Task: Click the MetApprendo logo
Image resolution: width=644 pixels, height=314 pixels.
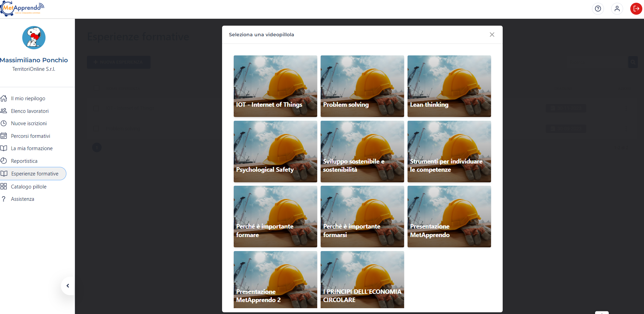Action: [x=23, y=9]
